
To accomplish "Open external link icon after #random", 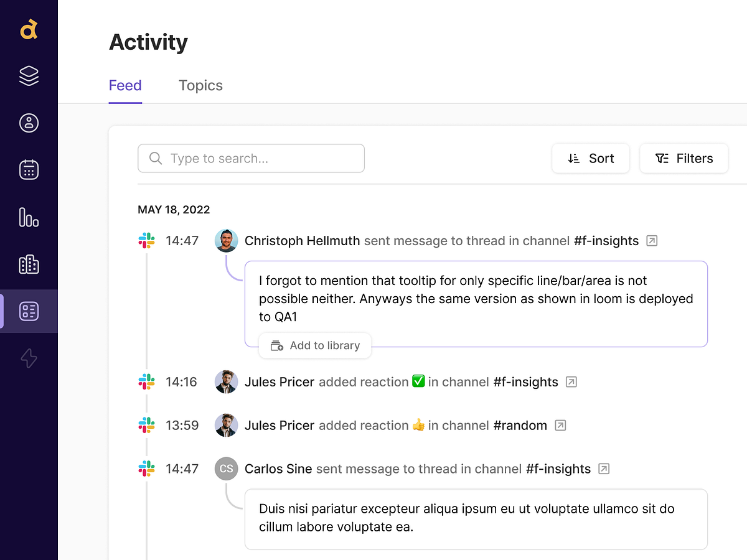I will click(x=560, y=425).
